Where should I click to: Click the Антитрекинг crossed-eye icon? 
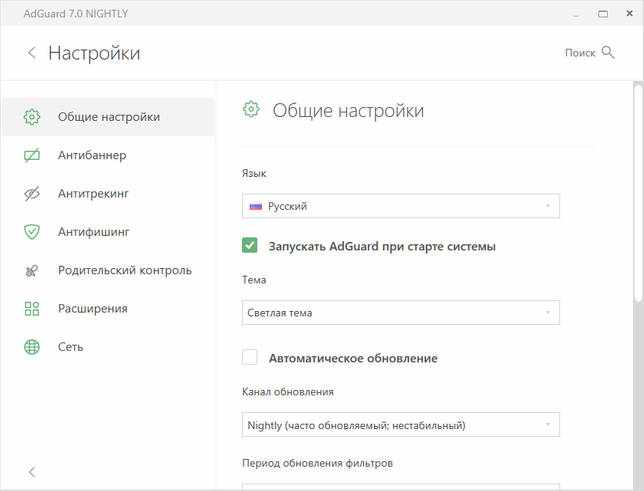coord(32,194)
